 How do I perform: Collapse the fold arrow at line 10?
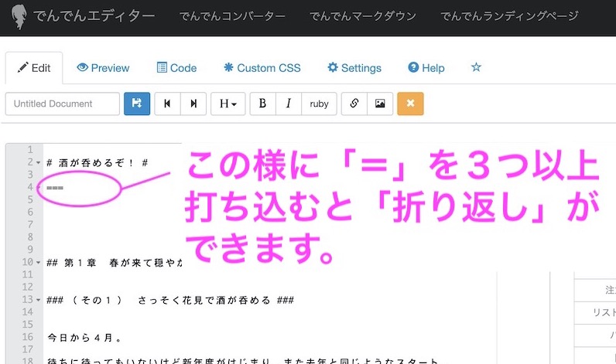coord(39,263)
